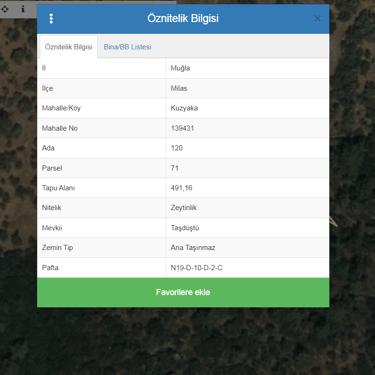Click the Tapu Alanı label
This screenshot has width=375, height=375.
58,188
